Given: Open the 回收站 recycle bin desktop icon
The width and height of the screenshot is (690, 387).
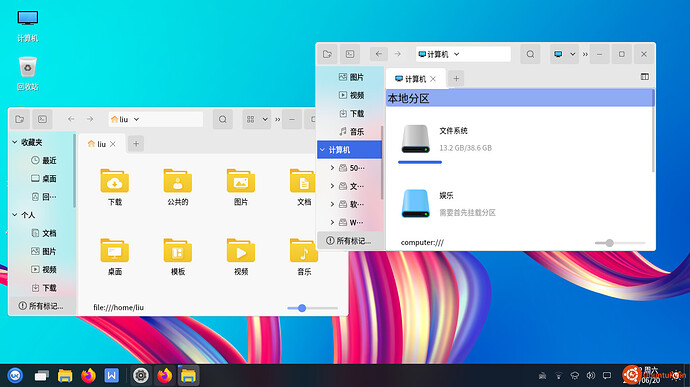Looking at the screenshot, I should pos(28,74).
